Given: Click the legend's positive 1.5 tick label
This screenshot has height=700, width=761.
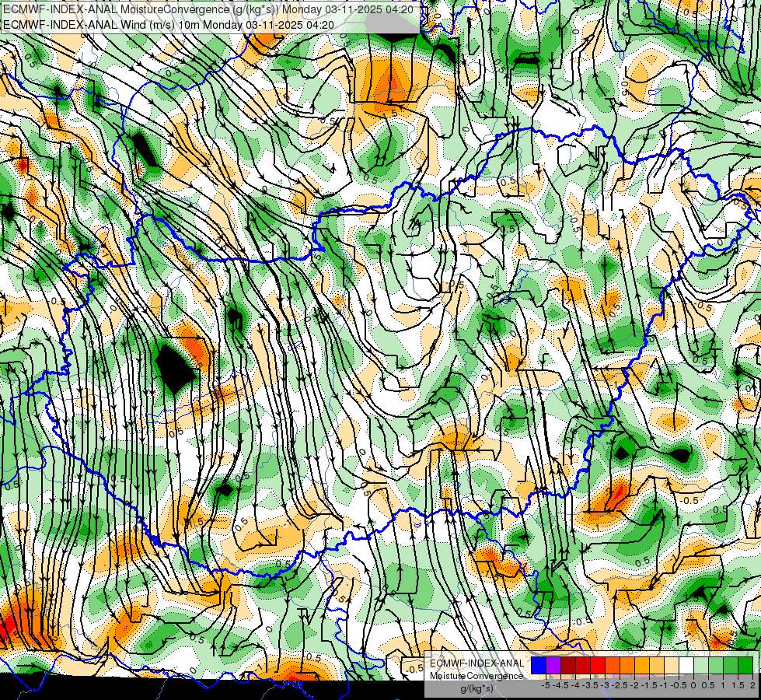Looking at the screenshot, I should pos(738,685).
